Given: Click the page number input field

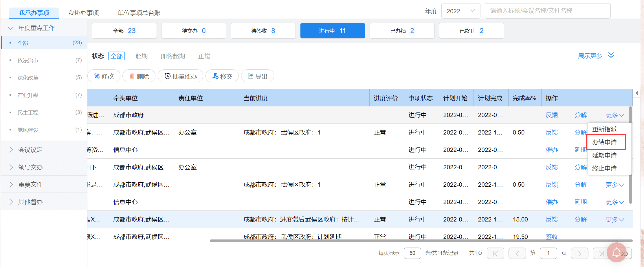Looking at the screenshot, I should coord(548,253).
